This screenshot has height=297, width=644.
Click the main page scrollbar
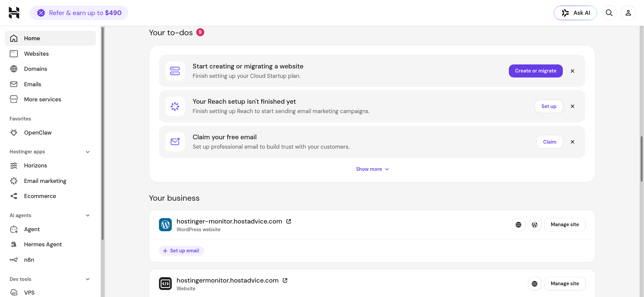(x=642, y=159)
